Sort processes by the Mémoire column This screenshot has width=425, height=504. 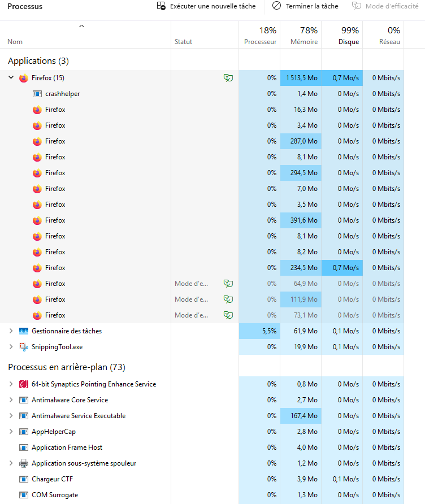(x=301, y=36)
